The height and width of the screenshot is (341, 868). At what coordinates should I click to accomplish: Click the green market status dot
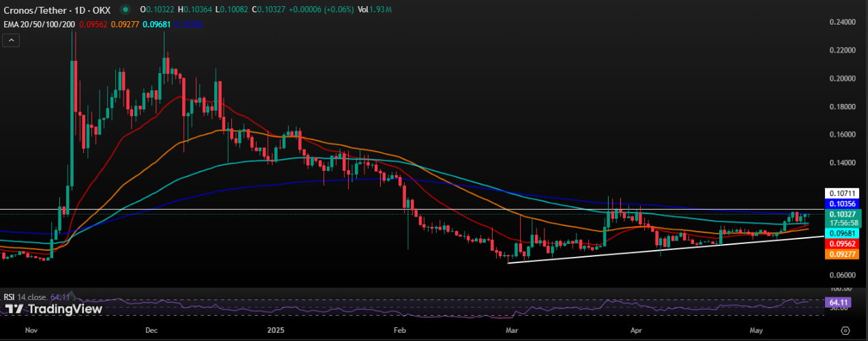click(x=124, y=10)
